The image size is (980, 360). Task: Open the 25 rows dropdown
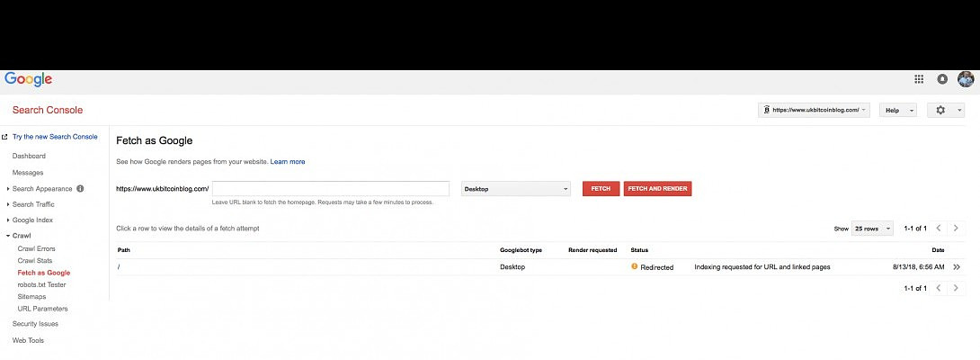pos(872,229)
